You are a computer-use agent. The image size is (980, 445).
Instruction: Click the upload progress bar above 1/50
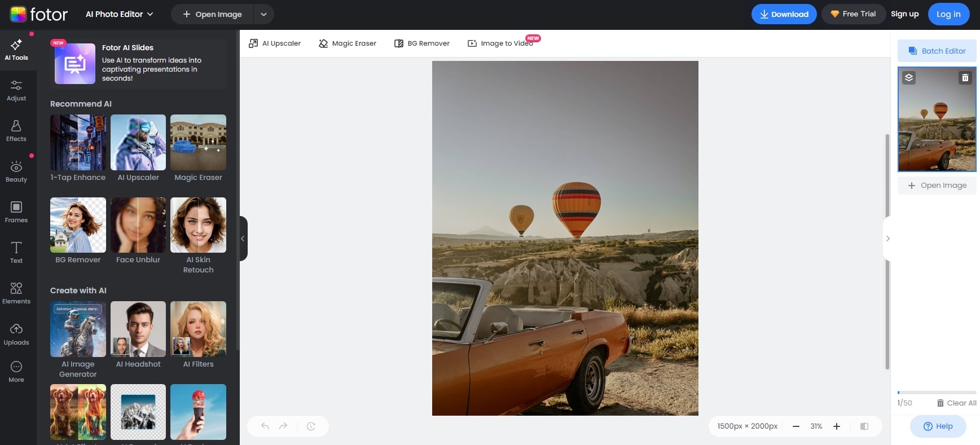tap(937, 393)
